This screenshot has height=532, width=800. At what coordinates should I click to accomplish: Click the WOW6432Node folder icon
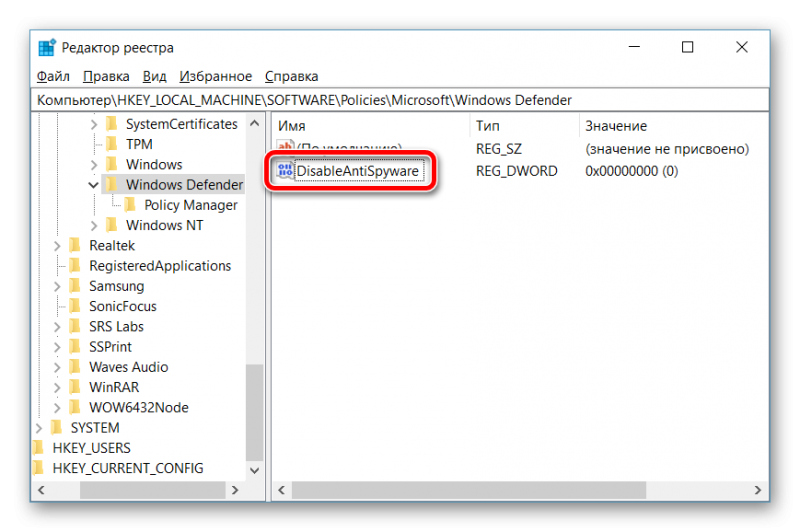[75, 408]
